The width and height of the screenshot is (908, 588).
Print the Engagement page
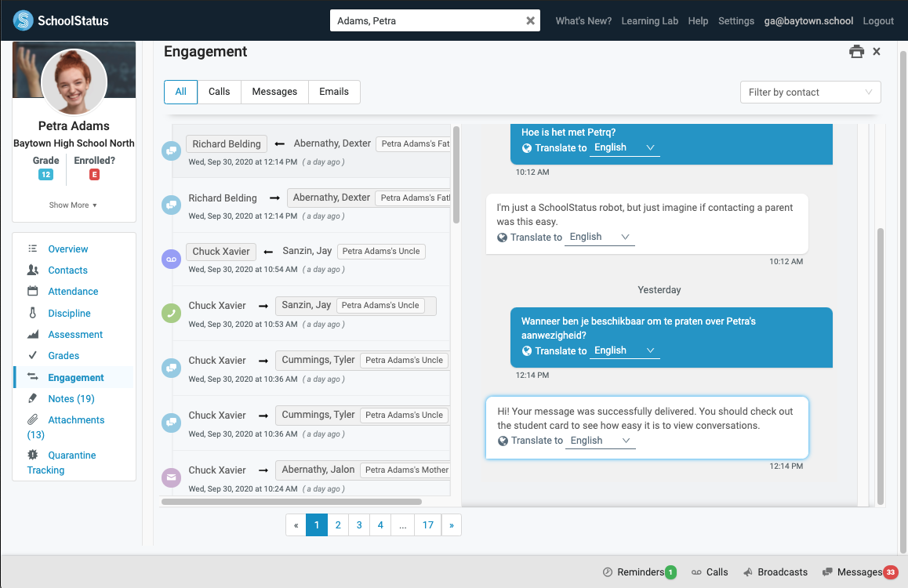pyautogui.click(x=856, y=52)
